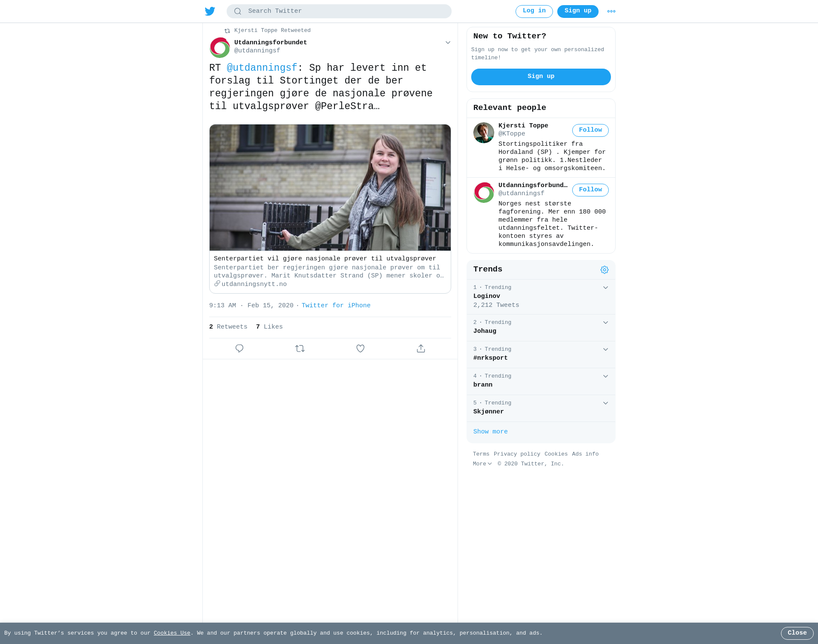The image size is (818, 644).
Task: Click the Twitter bird logo
Action: pos(210,11)
